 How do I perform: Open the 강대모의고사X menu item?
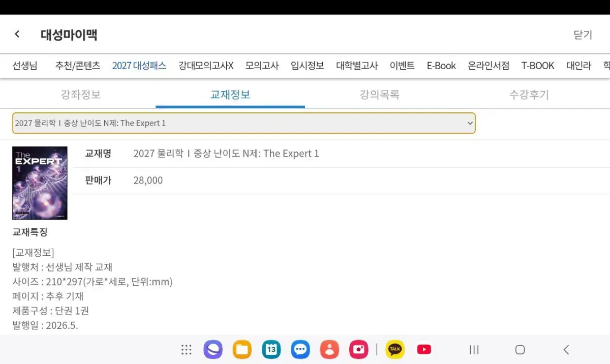(206, 66)
